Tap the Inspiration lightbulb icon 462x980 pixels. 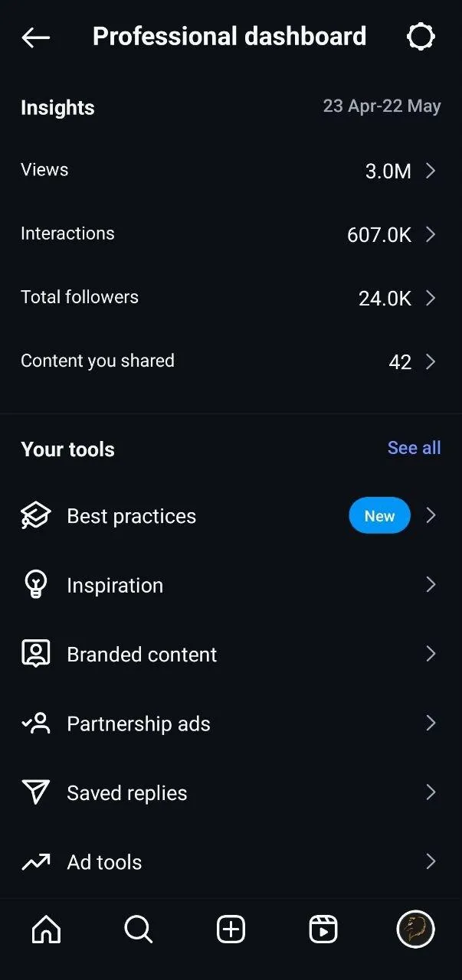(36, 585)
